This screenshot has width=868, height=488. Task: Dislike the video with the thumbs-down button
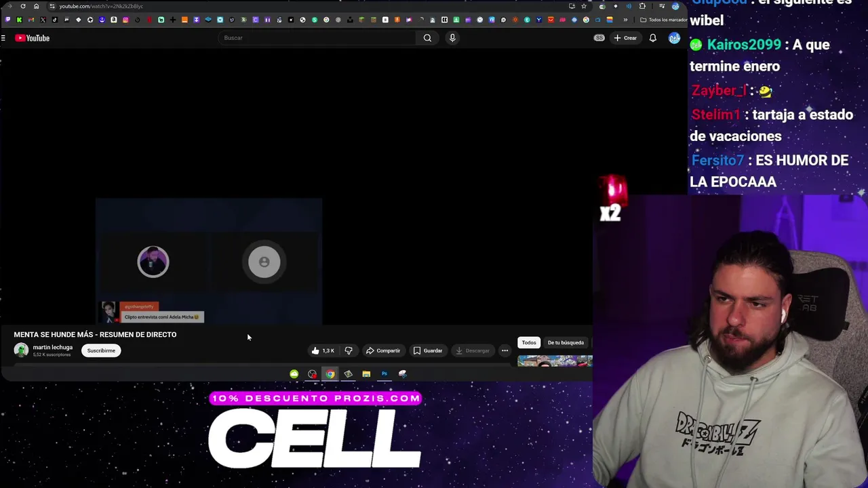[x=349, y=350]
